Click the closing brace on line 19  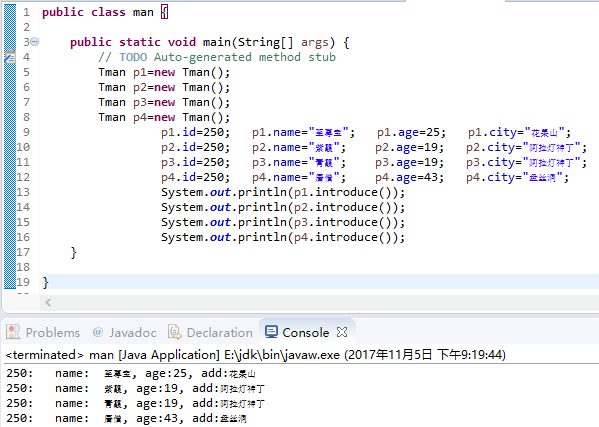point(46,283)
